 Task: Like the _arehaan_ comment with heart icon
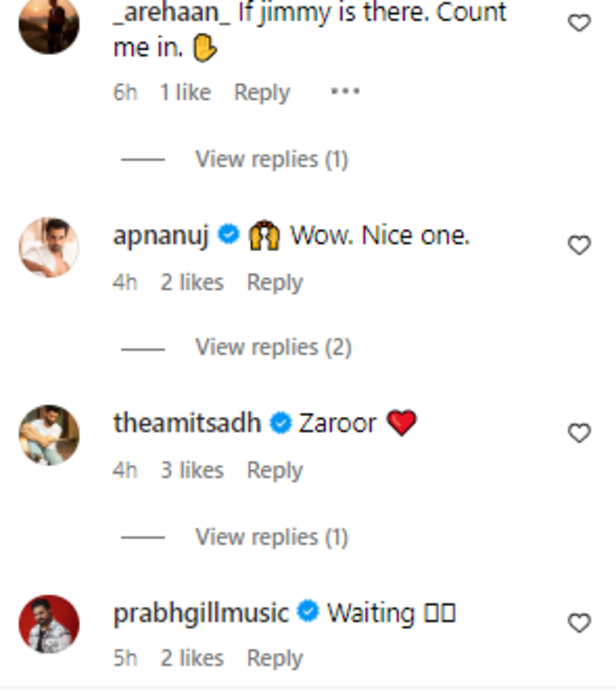(x=579, y=22)
